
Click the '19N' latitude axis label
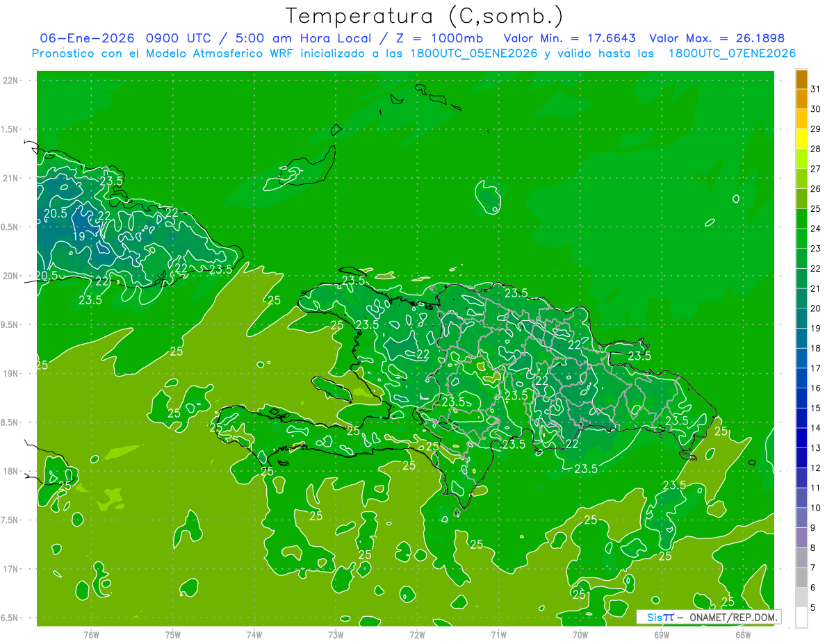point(11,374)
